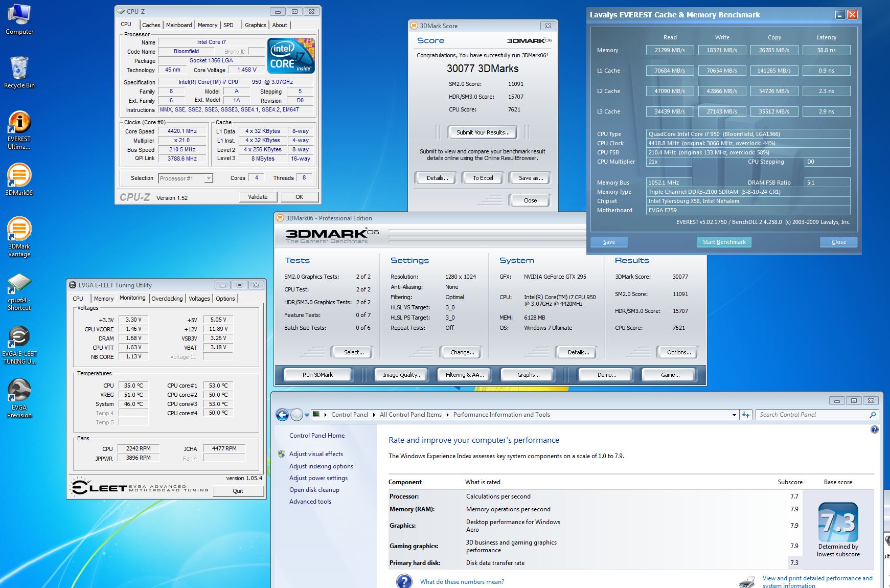Click the search magnifier in Control Panel
Screen dimensions: 890x588
pyautogui.click(x=873, y=415)
